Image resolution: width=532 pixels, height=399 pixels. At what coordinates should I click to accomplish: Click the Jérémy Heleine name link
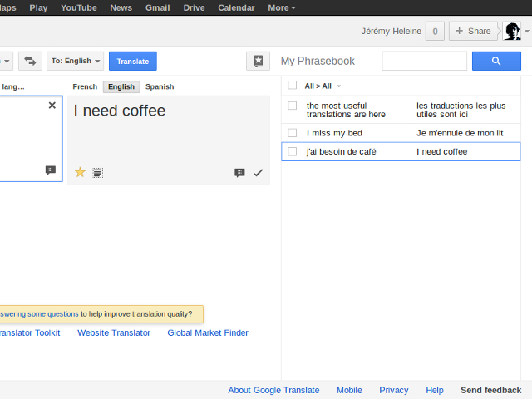pos(392,32)
